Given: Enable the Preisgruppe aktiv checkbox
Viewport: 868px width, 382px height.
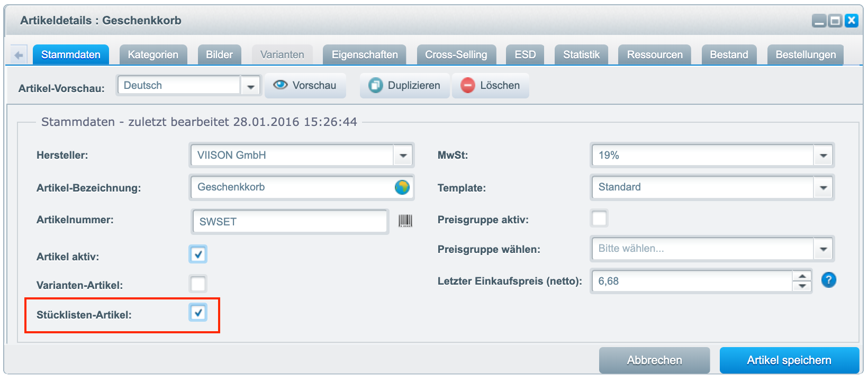Looking at the screenshot, I should 599,218.
